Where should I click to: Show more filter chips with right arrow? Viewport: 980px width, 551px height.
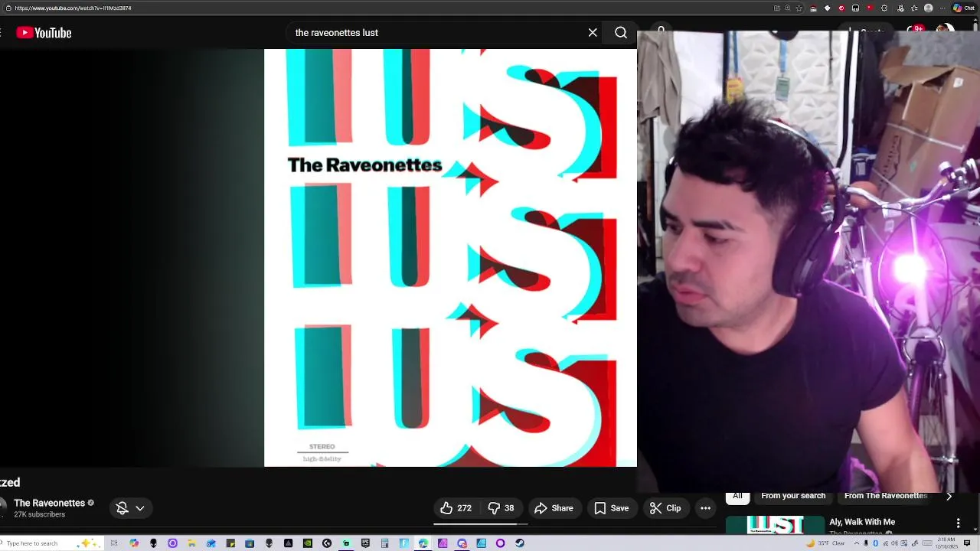point(949,497)
